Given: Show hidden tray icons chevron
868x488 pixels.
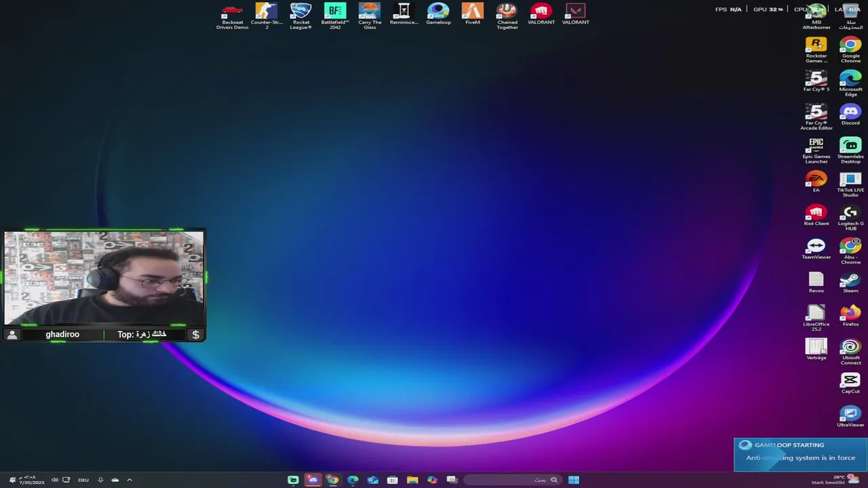Looking at the screenshot, I should (130, 480).
